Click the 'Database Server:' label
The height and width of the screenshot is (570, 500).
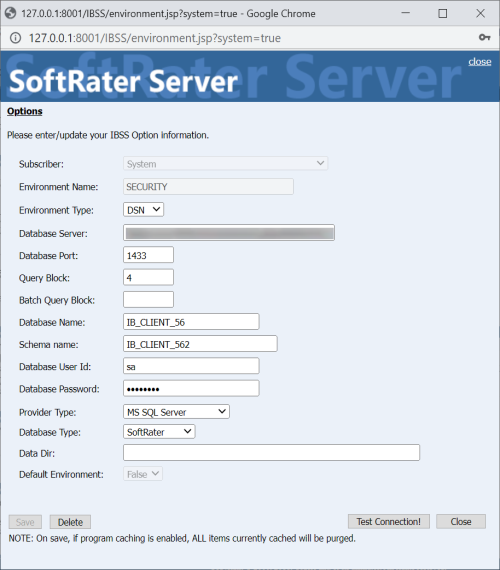click(x=53, y=233)
